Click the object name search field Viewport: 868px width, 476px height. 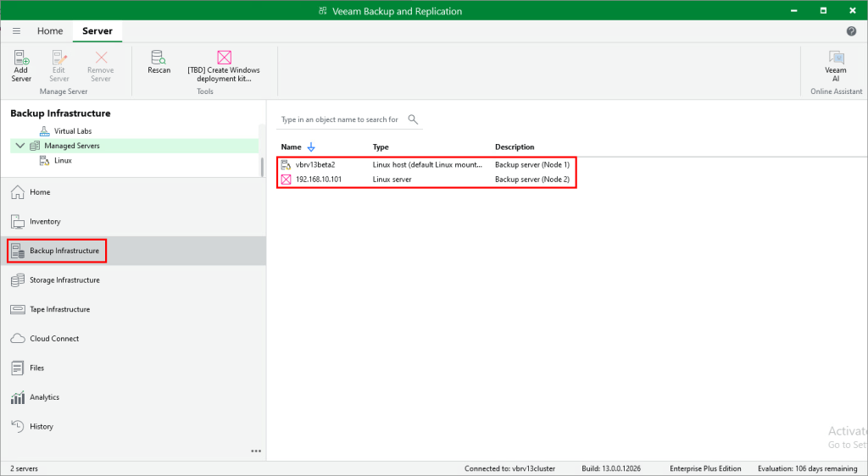pos(339,120)
